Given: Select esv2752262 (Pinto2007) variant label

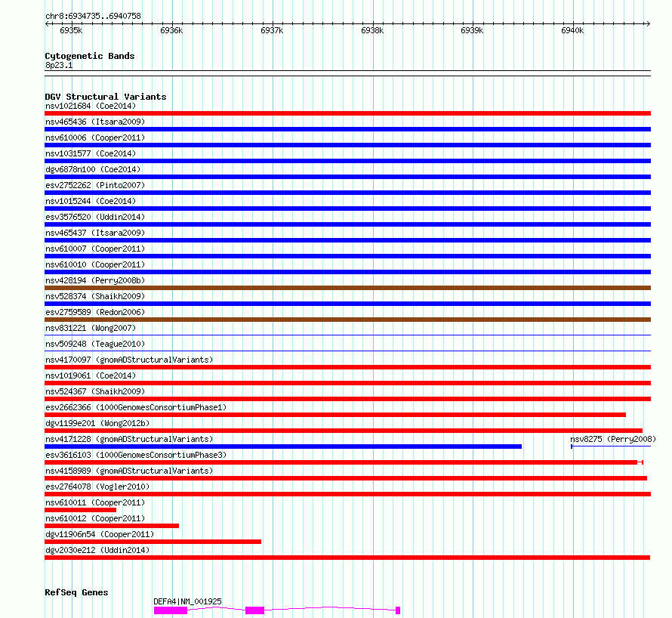Looking at the screenshot, I should [x=95, y=185].
